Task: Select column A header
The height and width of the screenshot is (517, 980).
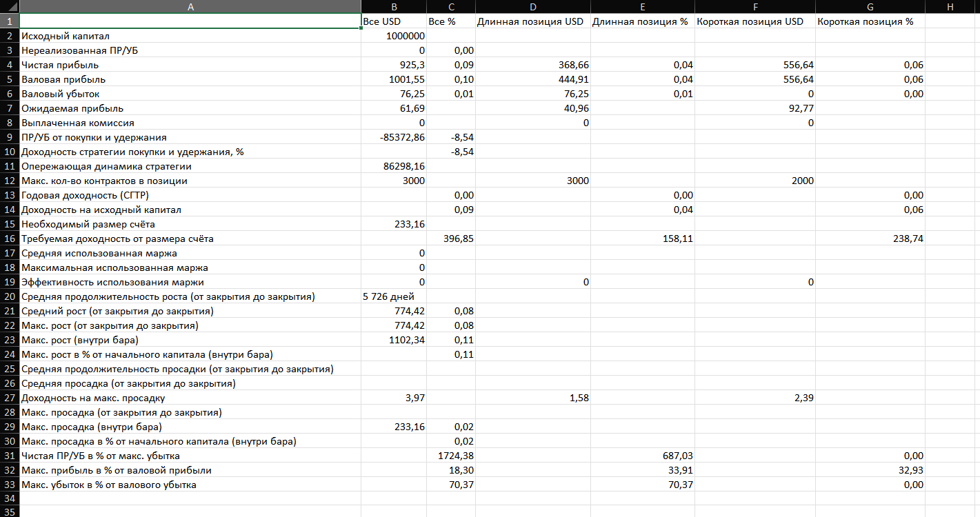Action: point(190,6)
